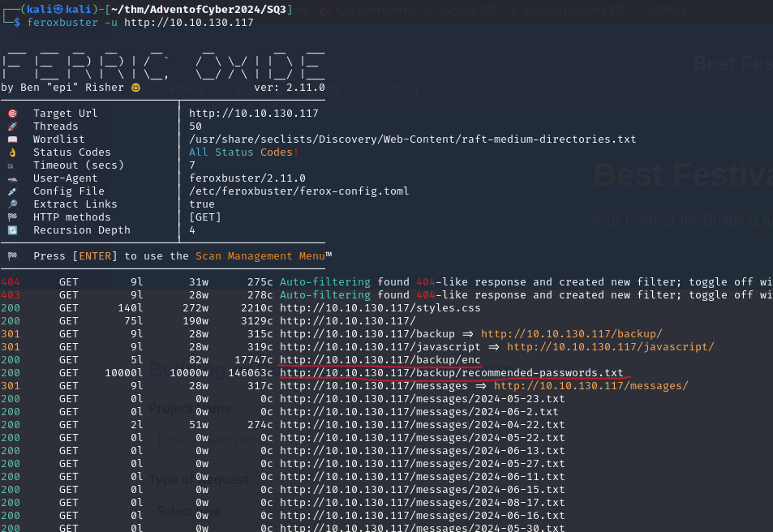Viewport: 773px width, 532px height.
Task: Open the http://10.10.130.117/ root result URL
Action: click(x=347, y=321)
